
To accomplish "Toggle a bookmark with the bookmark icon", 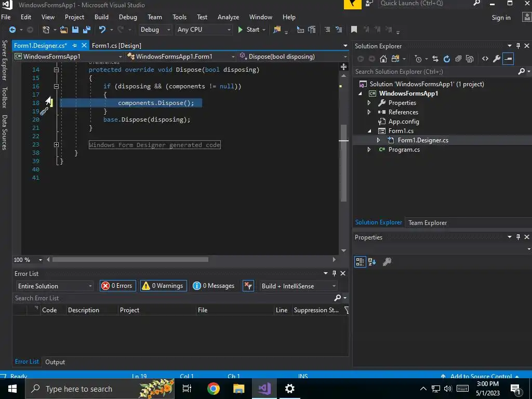I will 354,30.
